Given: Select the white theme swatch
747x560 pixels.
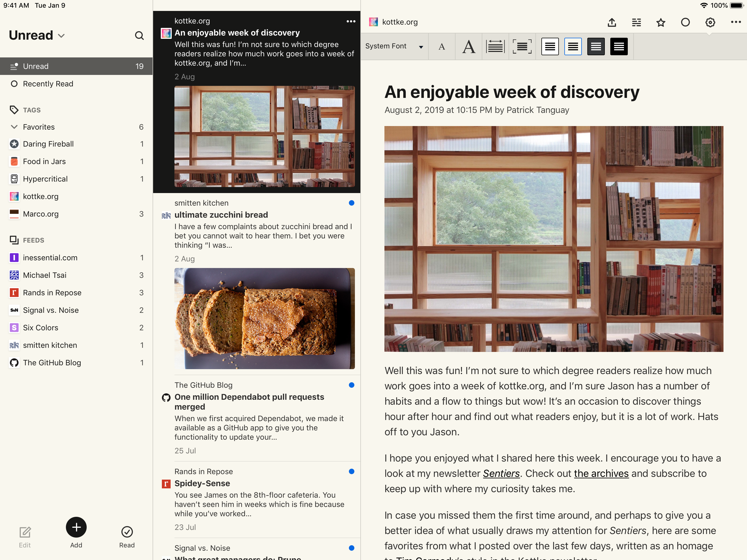Looking at the screenshot, I should point(550,46).
